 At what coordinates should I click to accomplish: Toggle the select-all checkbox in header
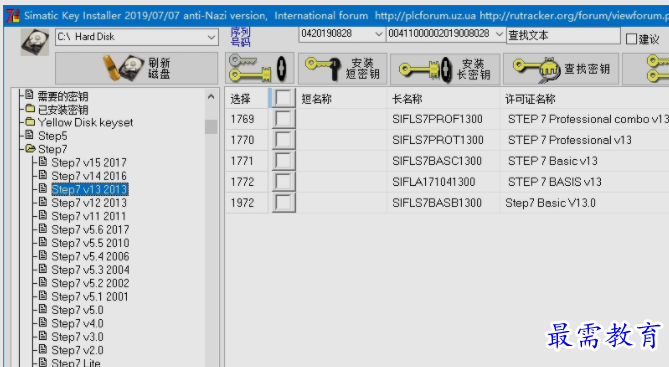[x=284, y=98]
